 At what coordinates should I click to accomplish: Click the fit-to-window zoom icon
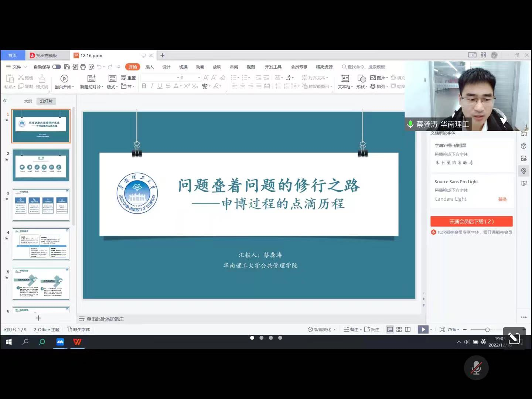[x=442, y=330]
